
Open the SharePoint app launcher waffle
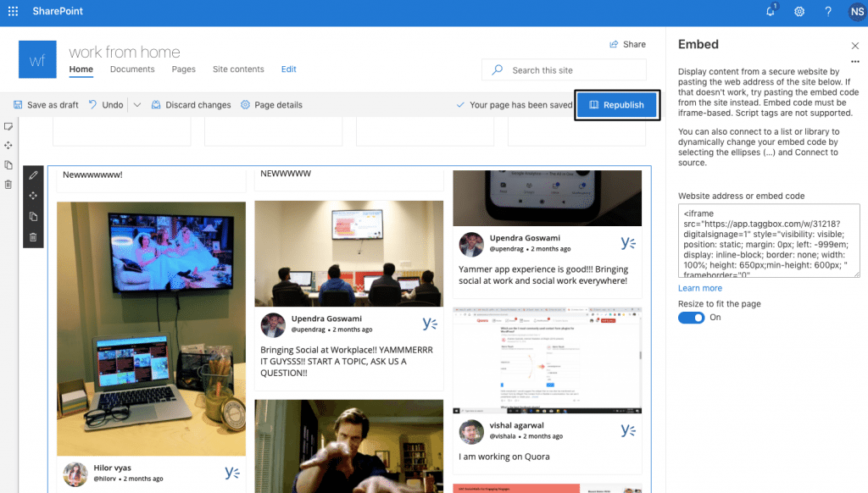click(12, 12)
